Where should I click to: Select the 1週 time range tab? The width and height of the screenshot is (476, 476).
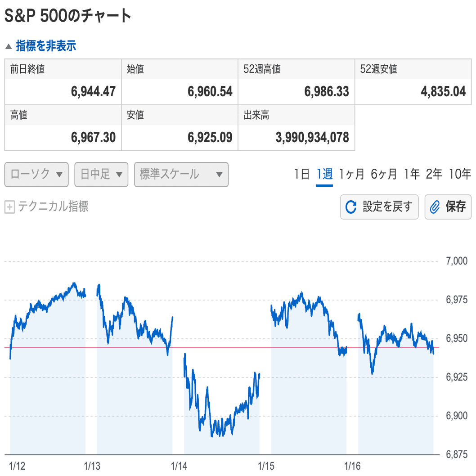point(324,174)
